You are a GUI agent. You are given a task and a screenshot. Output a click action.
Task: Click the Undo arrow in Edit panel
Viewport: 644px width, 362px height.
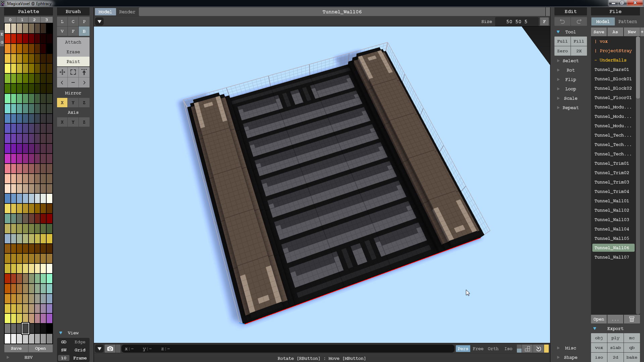(562, 21)
